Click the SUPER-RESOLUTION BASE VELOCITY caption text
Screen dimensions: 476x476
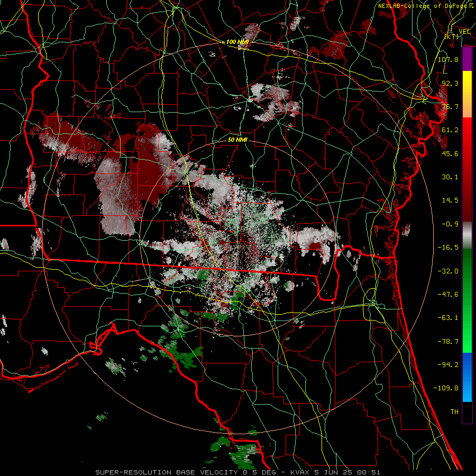pyautogui.click(x=167, y=472)
